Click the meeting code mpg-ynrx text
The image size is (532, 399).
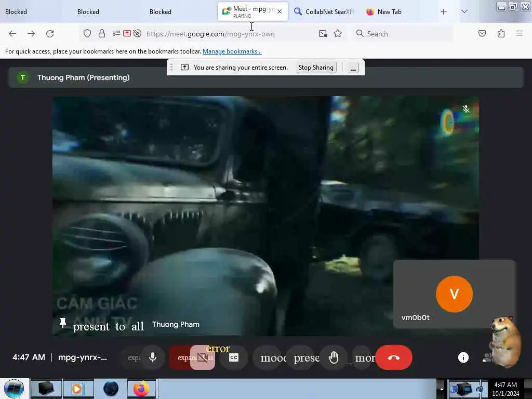83,357
